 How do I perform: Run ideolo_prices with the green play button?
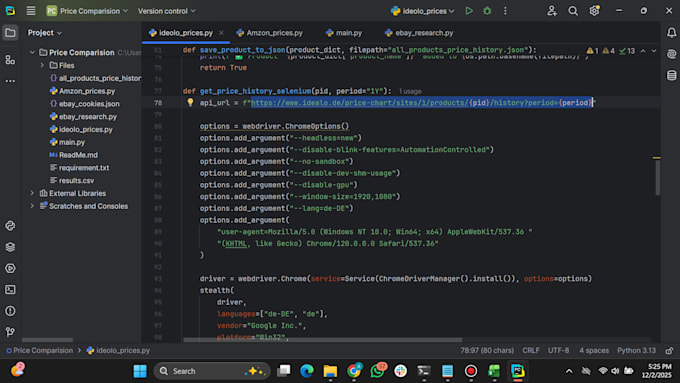469,11
